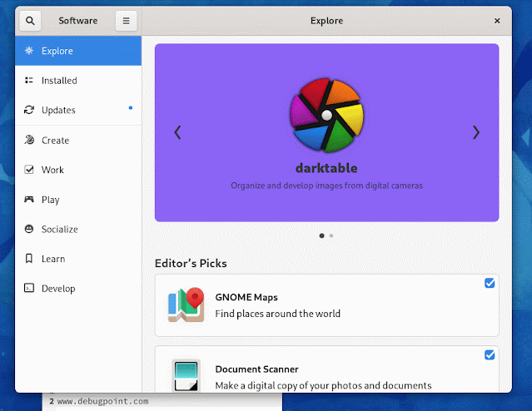Screen dimensions: 532x411
Task: Click the Develop terminal icon
Action: 29,288
